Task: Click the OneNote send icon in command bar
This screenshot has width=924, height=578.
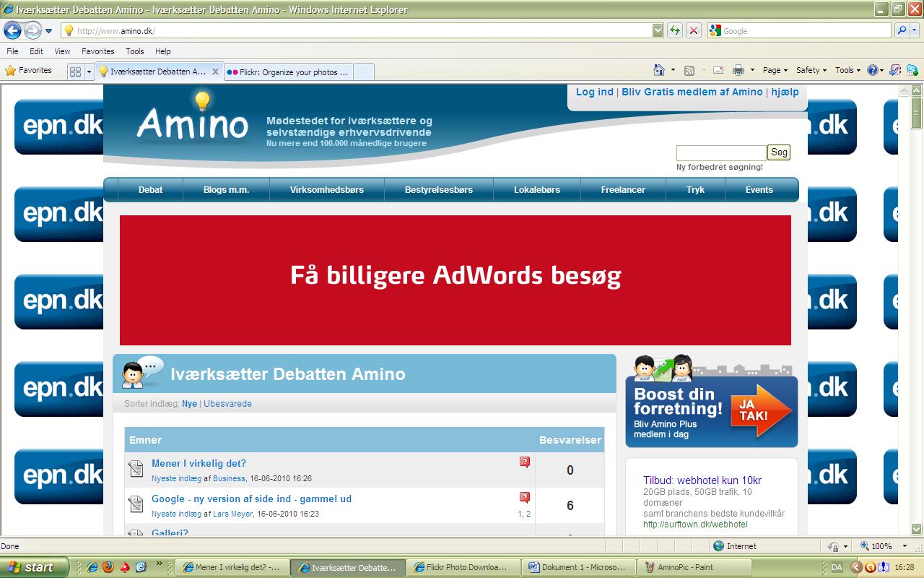Action: [x=895, y=70]
